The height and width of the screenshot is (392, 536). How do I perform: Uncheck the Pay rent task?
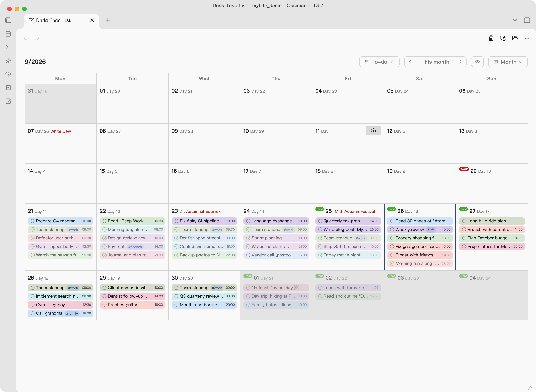click(105, 247)
